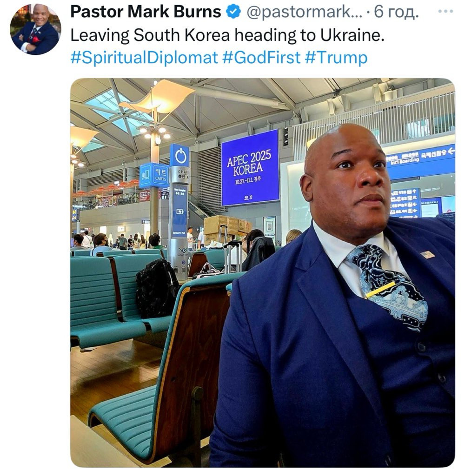Viewport: 465px width, 476px height.
Task: Open the tweet via the 6 год. timestamp
Action: tap(396, 13)
